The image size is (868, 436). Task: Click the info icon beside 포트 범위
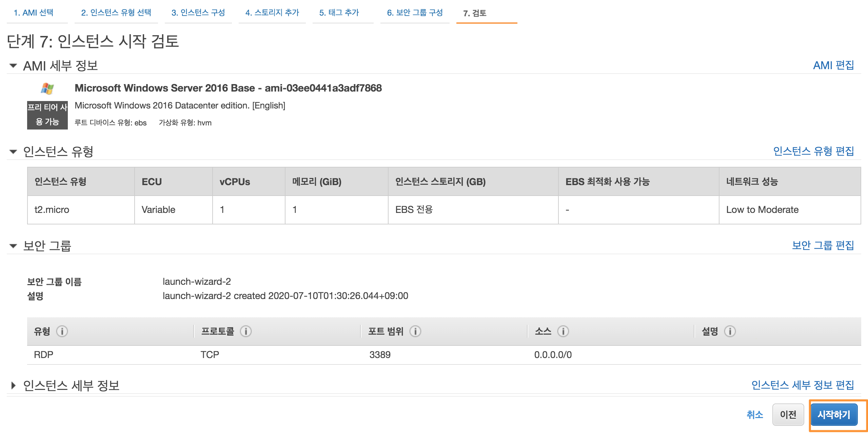(415, 331)
